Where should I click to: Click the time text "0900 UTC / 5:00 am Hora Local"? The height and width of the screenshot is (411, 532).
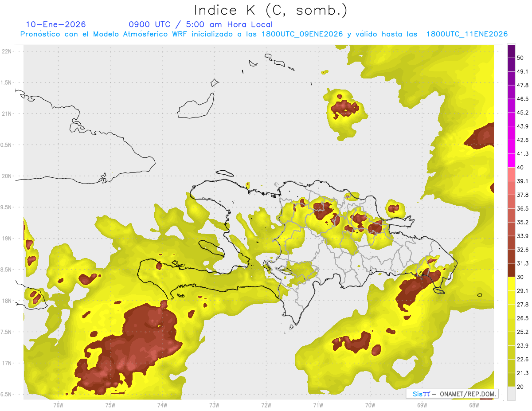(x=201, y=24)
